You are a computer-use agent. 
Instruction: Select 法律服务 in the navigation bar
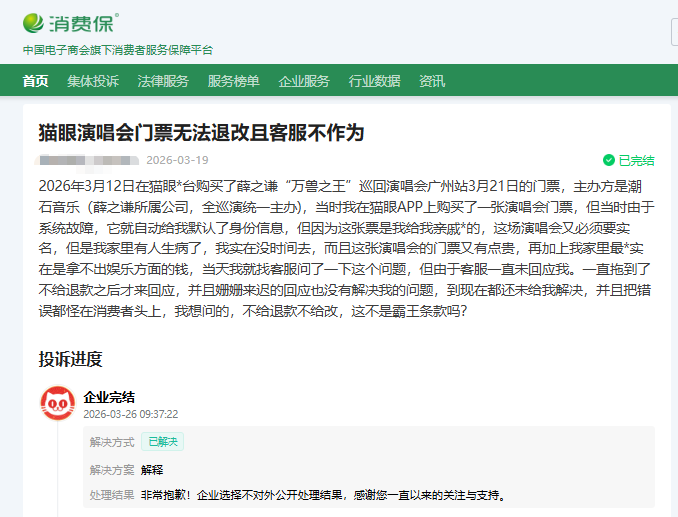pyautogui.click(x=163, y=81)
